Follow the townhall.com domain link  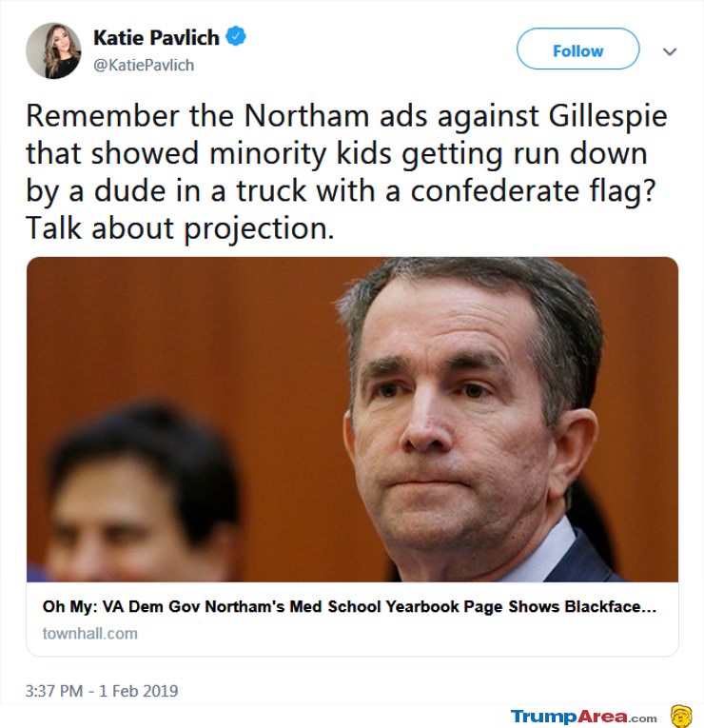point(90,633)
